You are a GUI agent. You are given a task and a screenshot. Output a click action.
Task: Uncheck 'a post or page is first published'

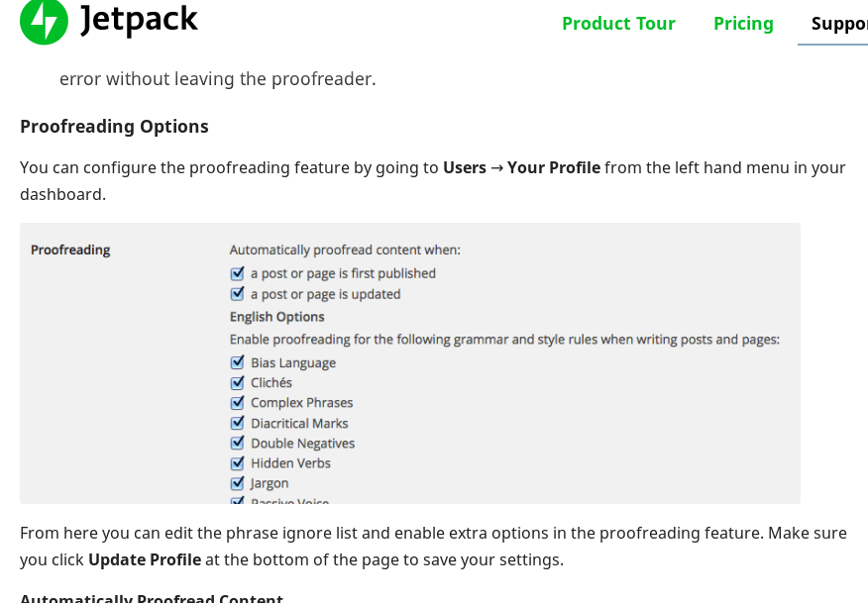point(237,273)
